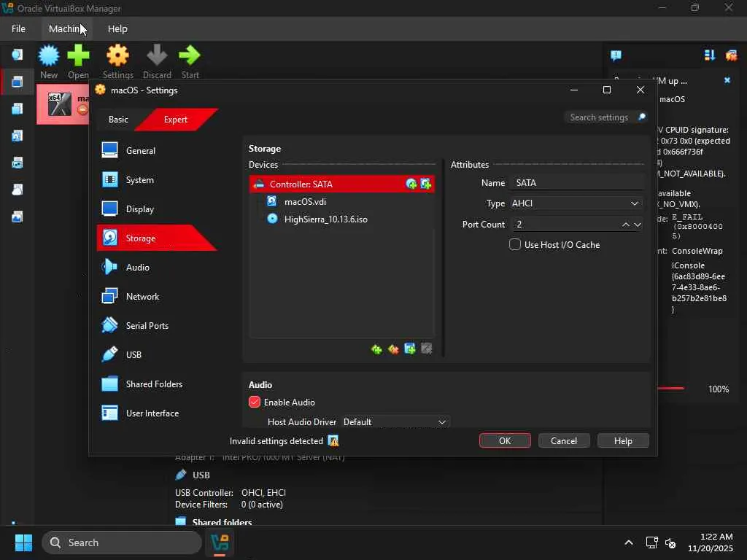Select the Controller: SATA row

[x=341, y=184]
